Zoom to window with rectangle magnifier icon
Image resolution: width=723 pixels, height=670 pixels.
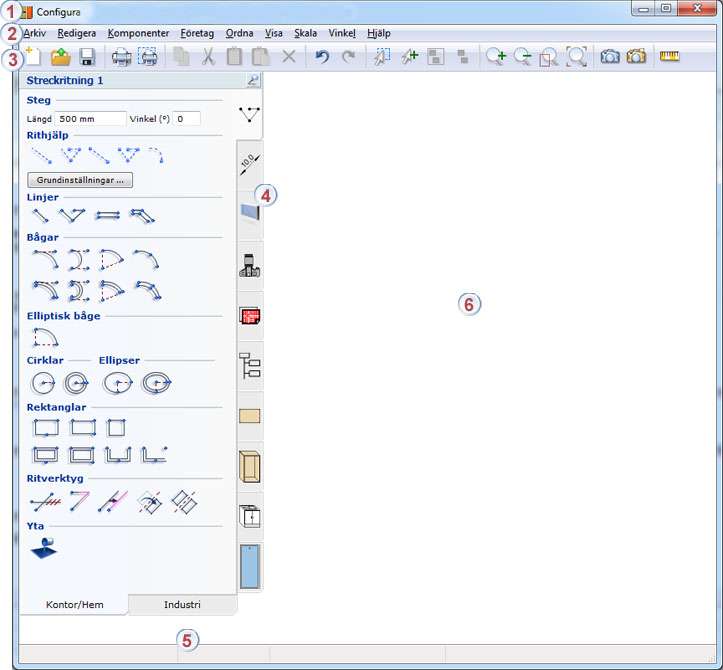pyautogui.click(x=549, y=57)
